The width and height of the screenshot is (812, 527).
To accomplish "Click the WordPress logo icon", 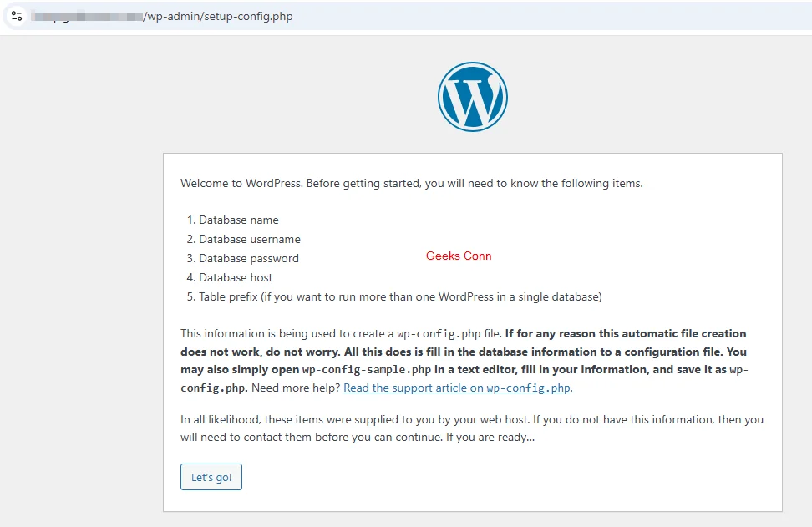I will [473, 96].
